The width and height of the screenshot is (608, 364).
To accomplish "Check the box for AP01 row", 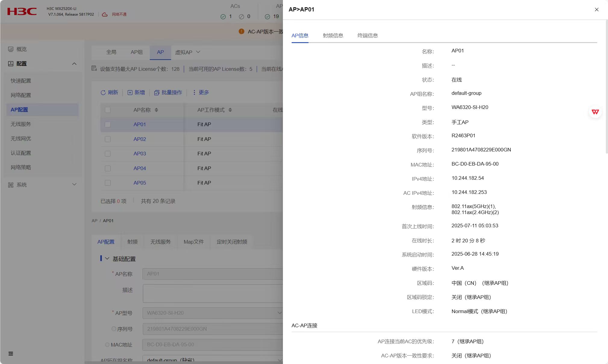I will click(x=108, y=124).
